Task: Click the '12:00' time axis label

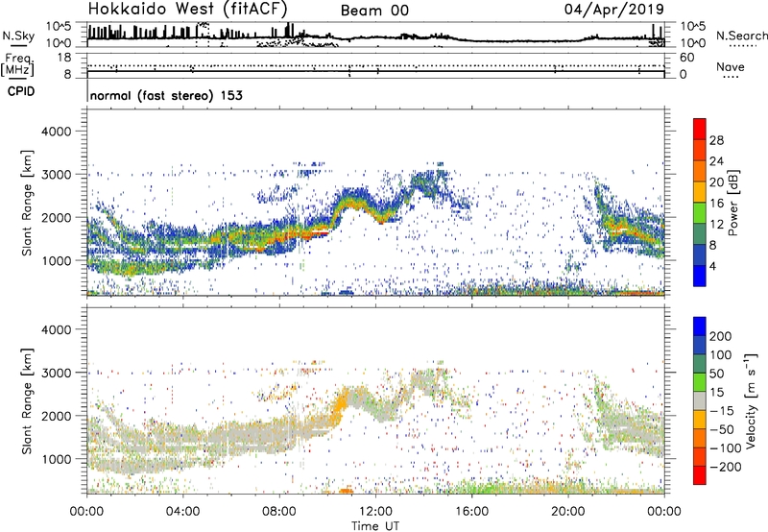Action: click(x=375, y=512)
